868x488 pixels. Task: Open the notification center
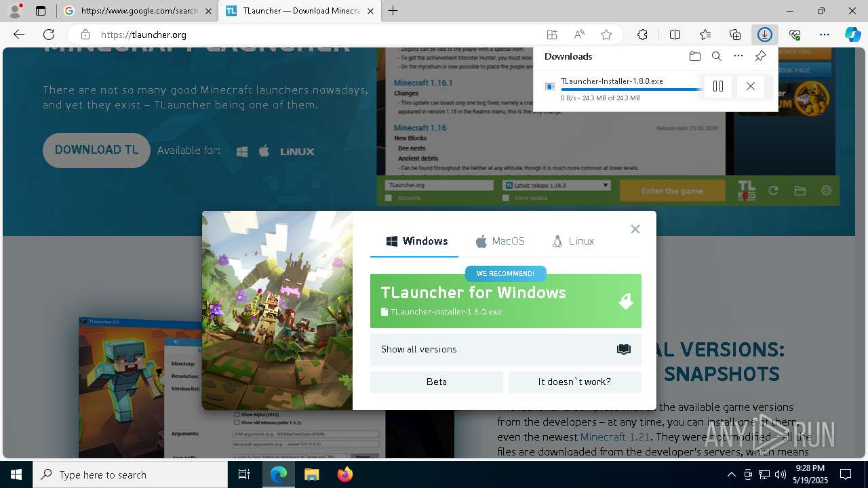846,474
